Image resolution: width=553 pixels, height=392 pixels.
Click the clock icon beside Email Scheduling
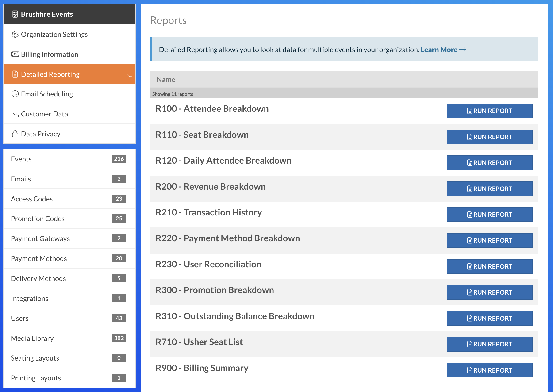pos(15,94)
